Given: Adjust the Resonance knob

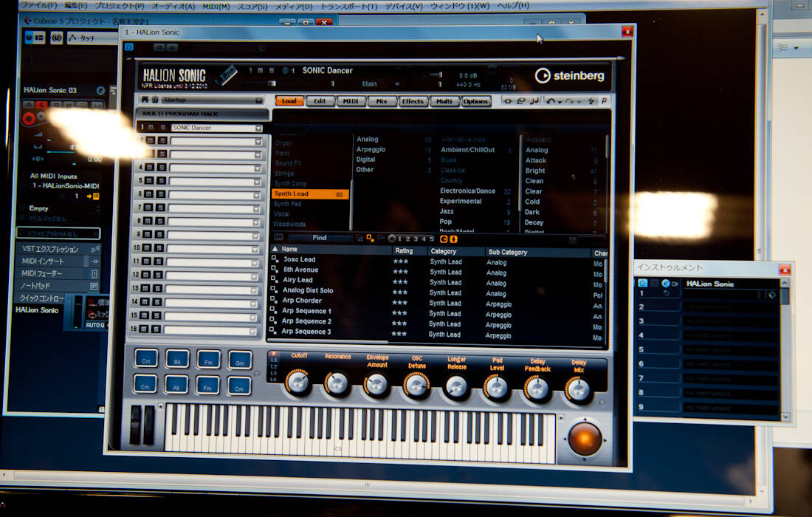Looking at the screenshot, I should [337, 383].
